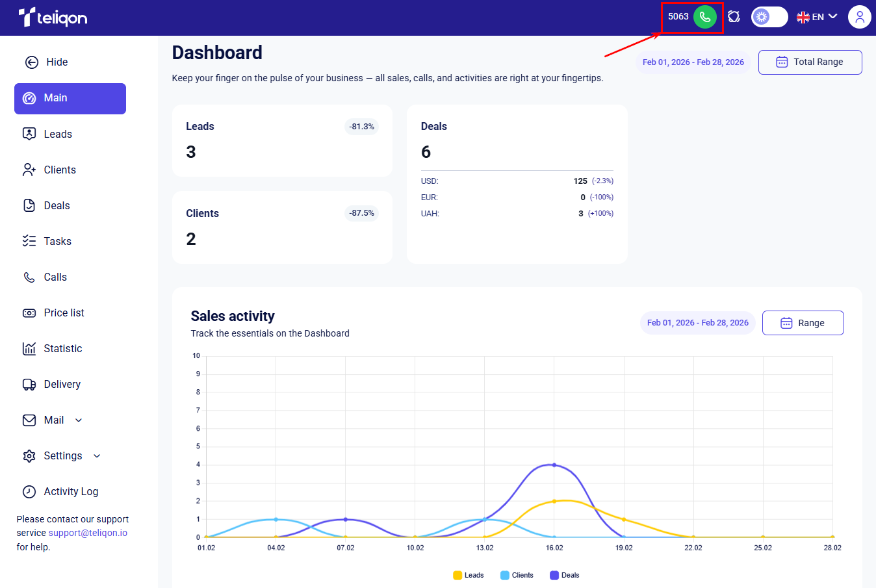Image resolution: width=876 pixels, height=588 pixels.
Task: Click the Teliqon logo
Action: tap(53, 17)
